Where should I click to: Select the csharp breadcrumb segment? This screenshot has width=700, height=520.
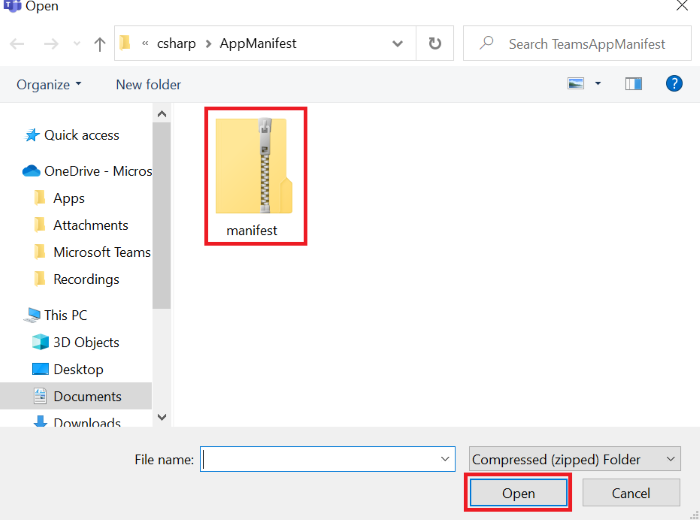(176, 43)
